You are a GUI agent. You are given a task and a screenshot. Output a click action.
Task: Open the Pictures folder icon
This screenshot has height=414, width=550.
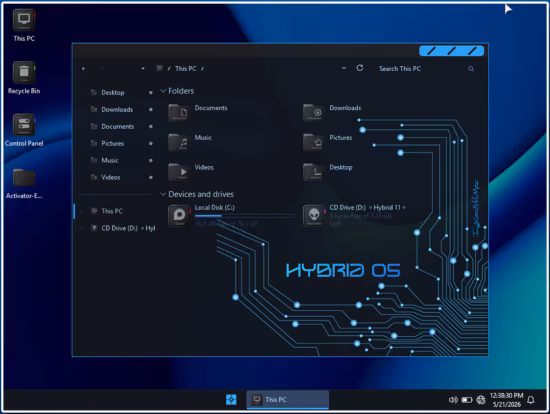click(314, 142)
